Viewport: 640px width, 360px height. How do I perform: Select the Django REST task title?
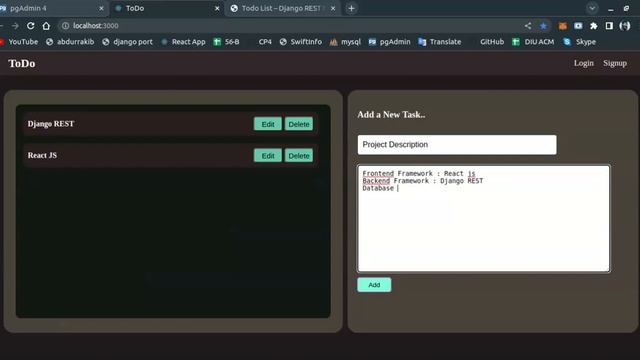[x=51, y=124]
